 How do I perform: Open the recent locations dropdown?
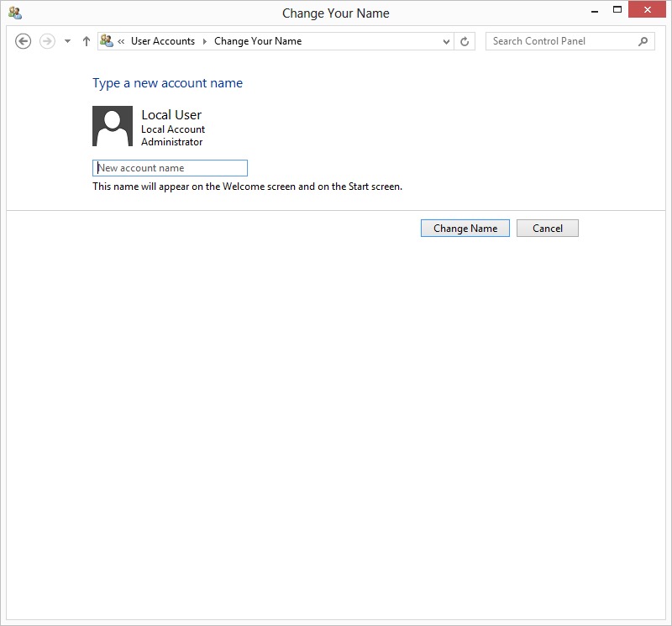tap(68, 41)
